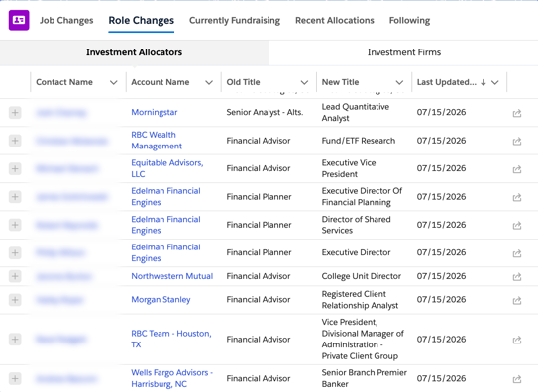Click Registered Client Relationship Analyst cell

(x=360, y=300)
